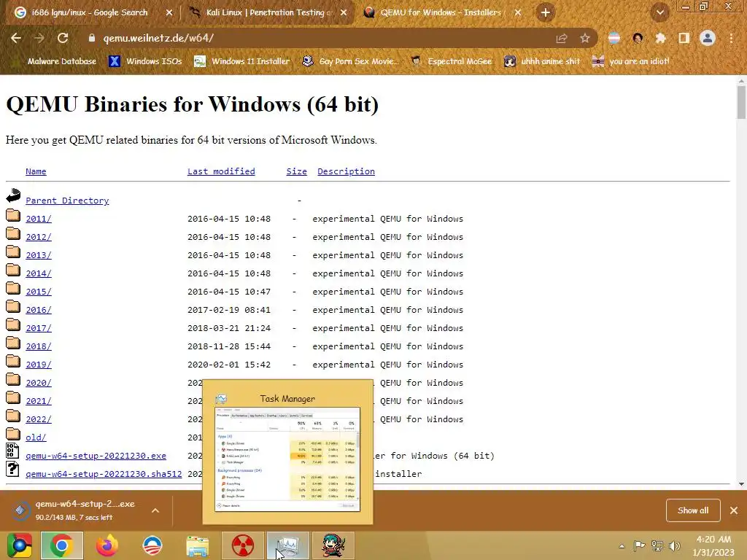This screenshot has width=747, height=560.
Task: Click the Parent Directory back-arrow icon
Action: pyautogui.click(x=13, y=195)
